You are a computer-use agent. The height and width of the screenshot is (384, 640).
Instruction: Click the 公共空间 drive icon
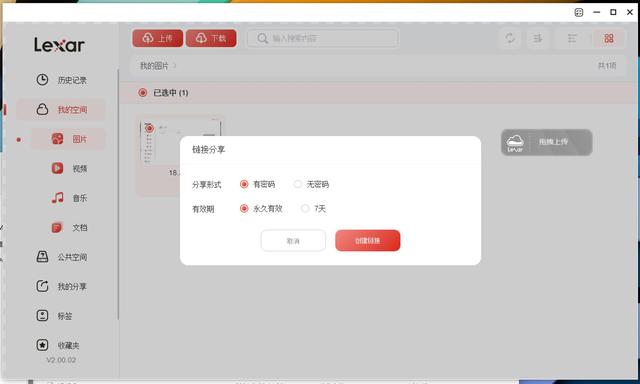coord(42,256)
